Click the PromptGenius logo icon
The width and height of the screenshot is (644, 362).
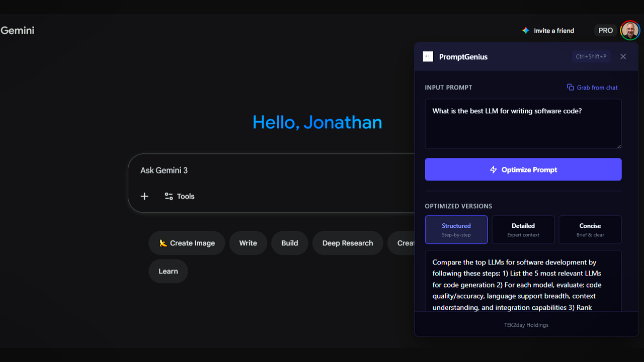(x=428, y=57)
